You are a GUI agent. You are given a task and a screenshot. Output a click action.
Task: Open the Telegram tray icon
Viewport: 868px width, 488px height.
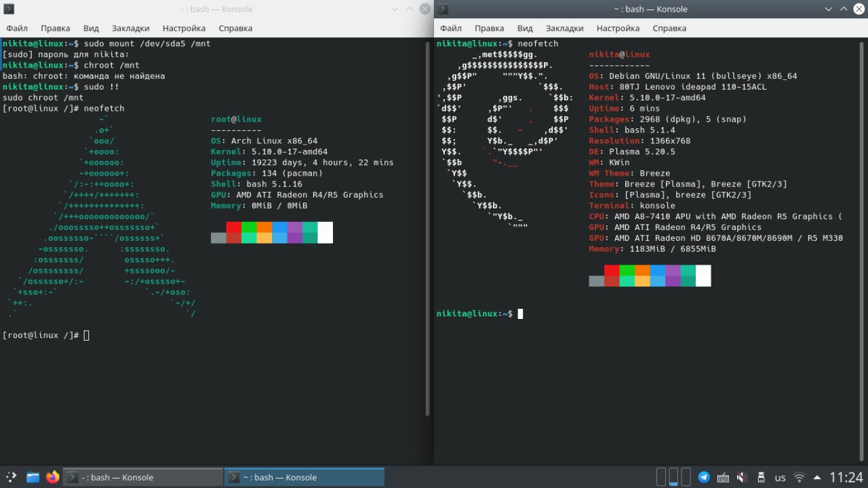click(704, 477)
